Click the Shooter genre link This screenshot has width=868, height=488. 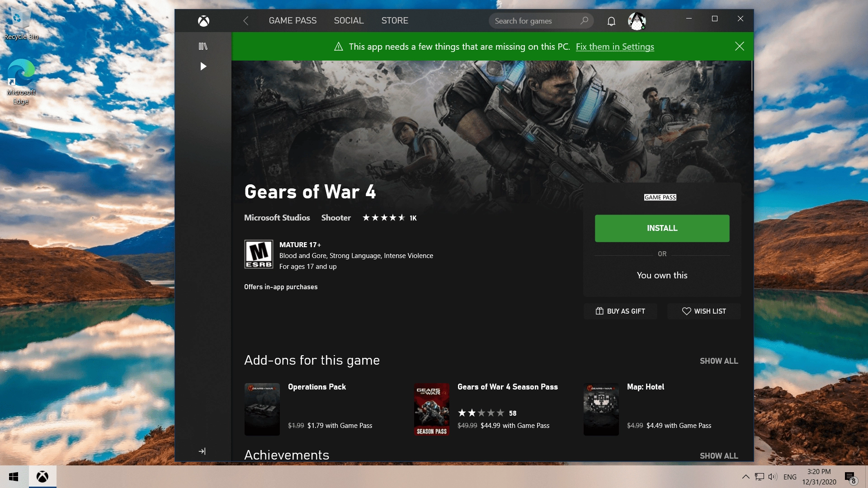336,218
